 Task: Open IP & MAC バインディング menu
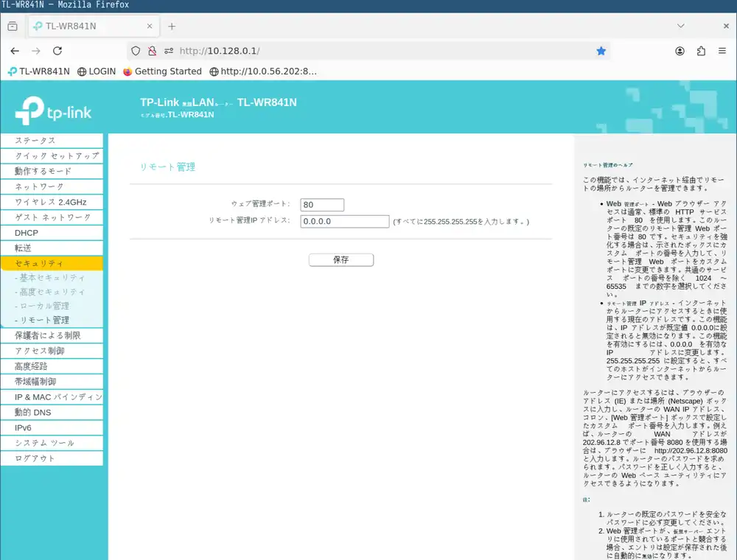coord(52,397)
